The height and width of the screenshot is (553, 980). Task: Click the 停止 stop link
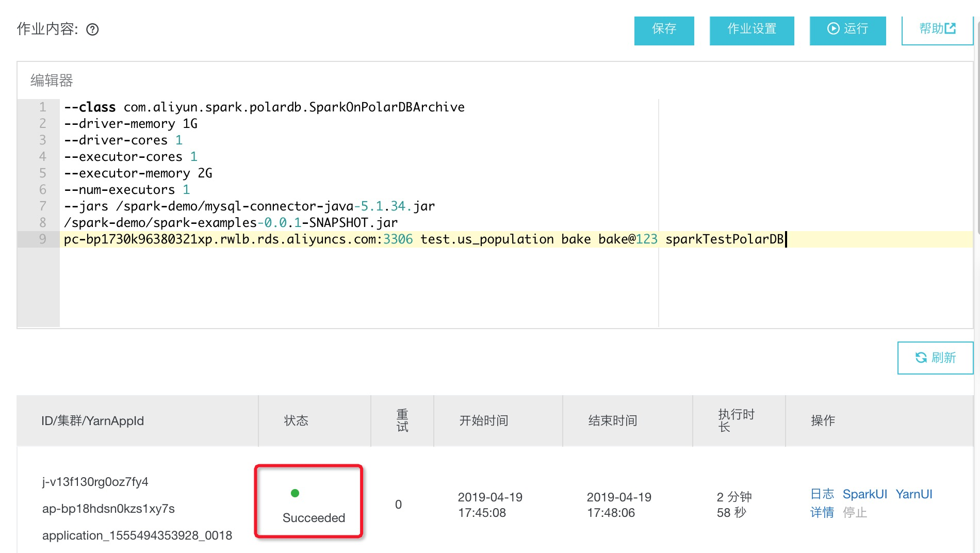point(855,512)
